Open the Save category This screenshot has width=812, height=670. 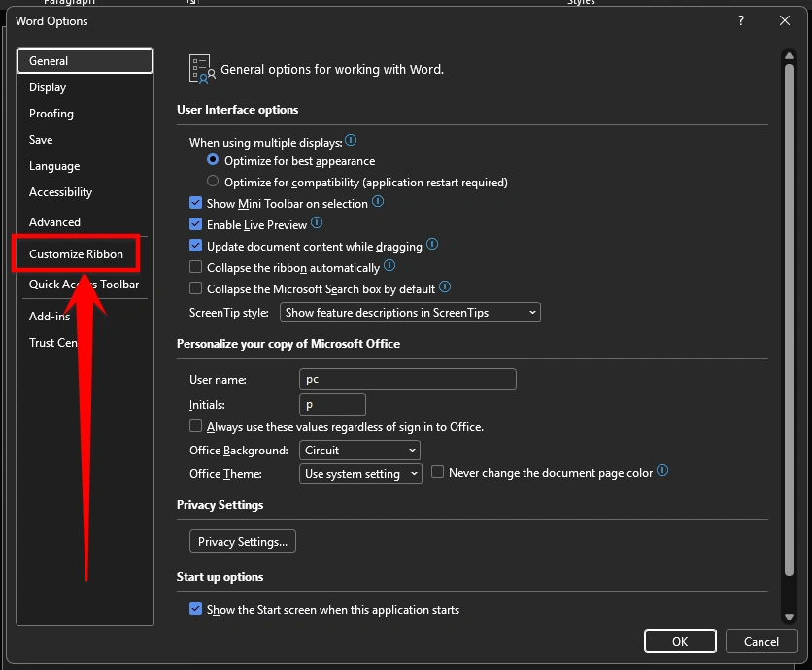click(x=85, y=140)
